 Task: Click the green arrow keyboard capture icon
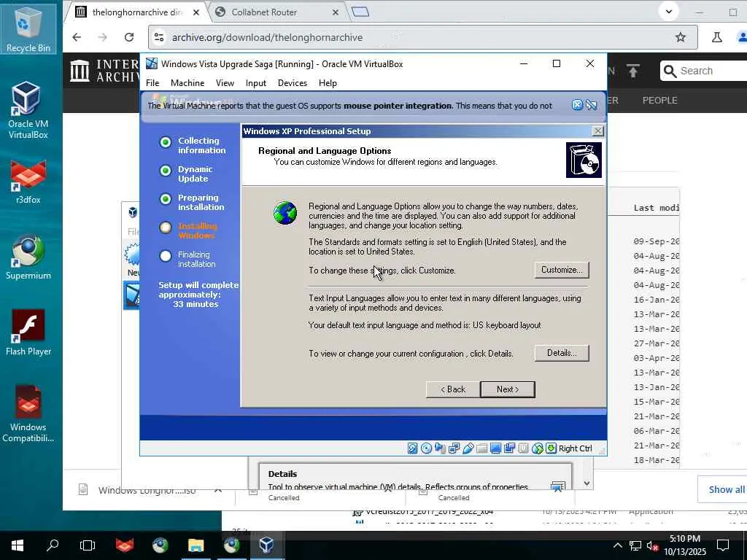[x=551, y=448]
